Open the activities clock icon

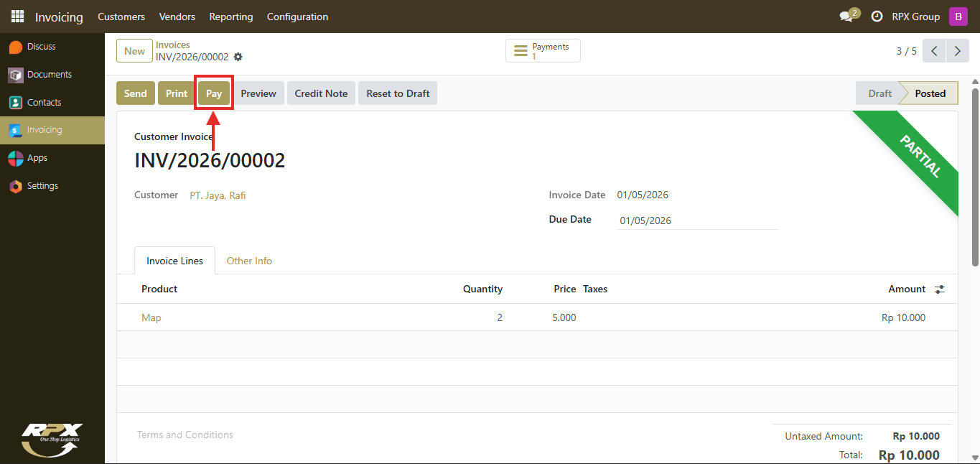pyautogui.click(x=877, y=17)
